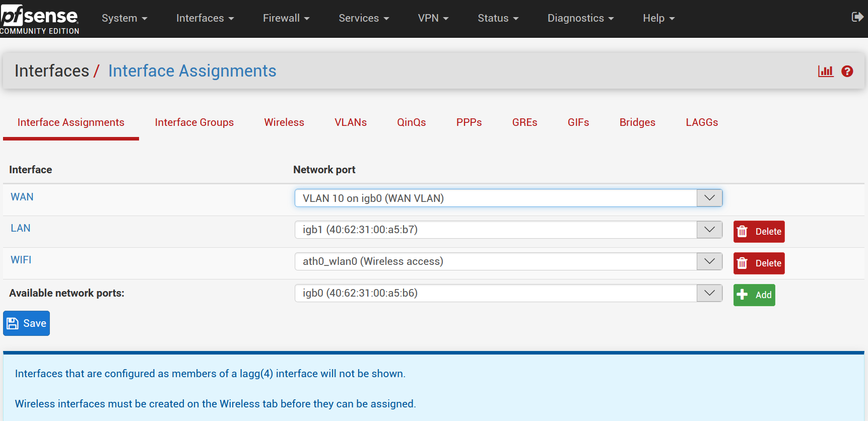The width and height of the screenshot is (868, 421).
Task: Open the Interfaces menu
Action: [205, 18]
